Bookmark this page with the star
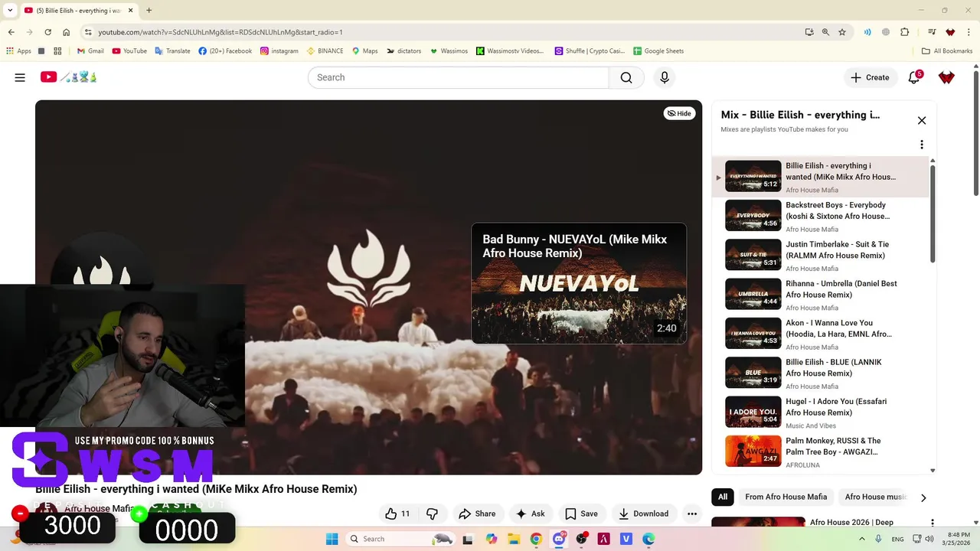 coord(842,32)
